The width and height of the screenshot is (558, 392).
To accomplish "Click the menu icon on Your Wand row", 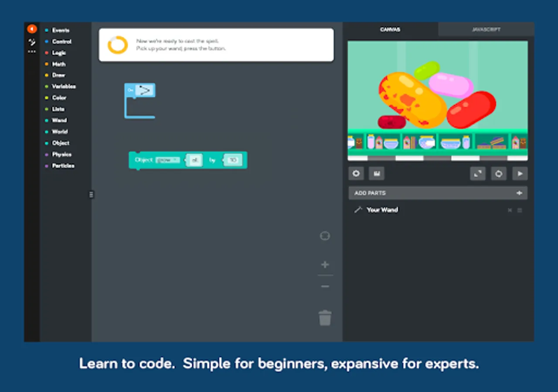I will pyautogui.click(x=520, y=210).
